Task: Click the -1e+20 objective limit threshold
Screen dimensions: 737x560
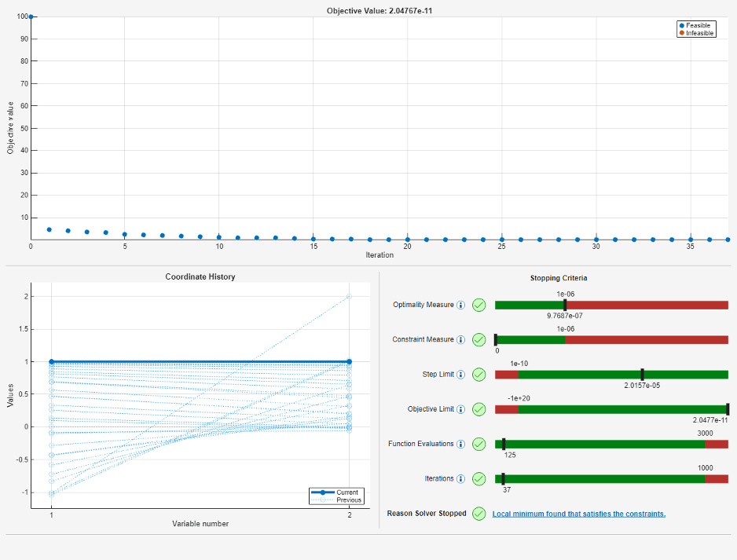Action: [x=519, y=398]
